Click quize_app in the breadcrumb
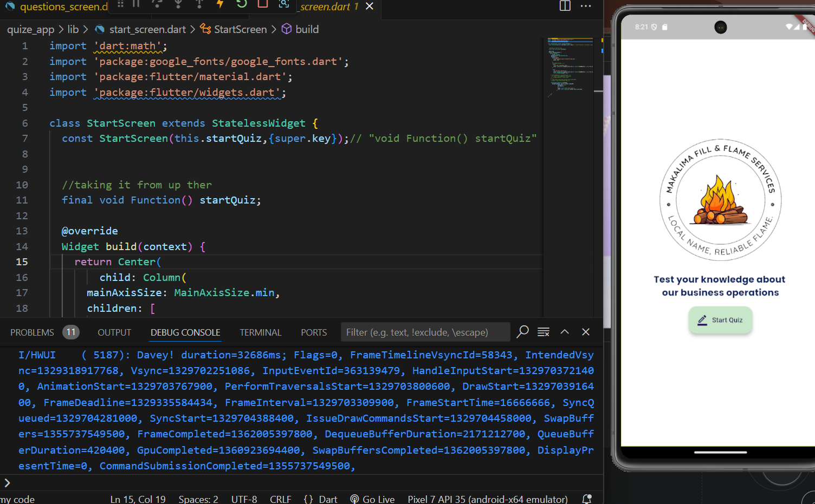 31,29
